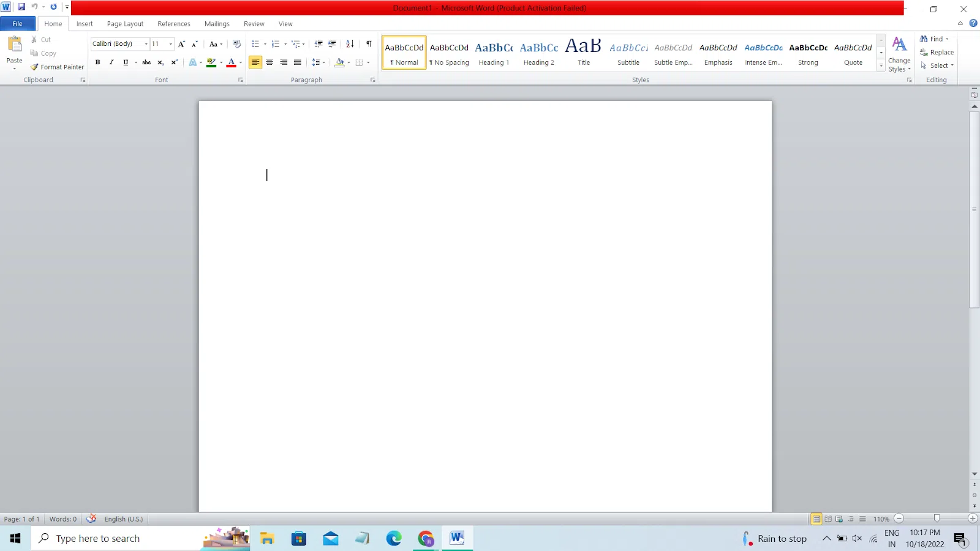Switch to the References tab
Viewport: 980px width, 551px height.
[x=174, y=24]
